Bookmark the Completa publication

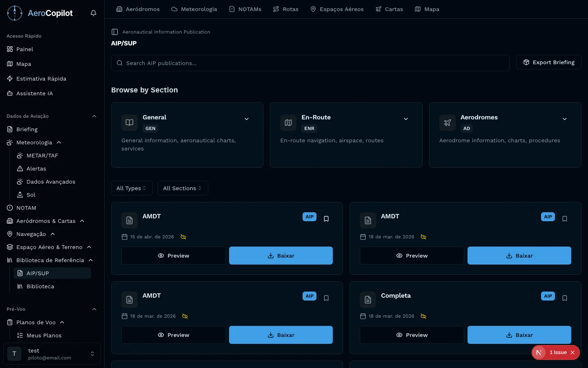pos(565,298)
